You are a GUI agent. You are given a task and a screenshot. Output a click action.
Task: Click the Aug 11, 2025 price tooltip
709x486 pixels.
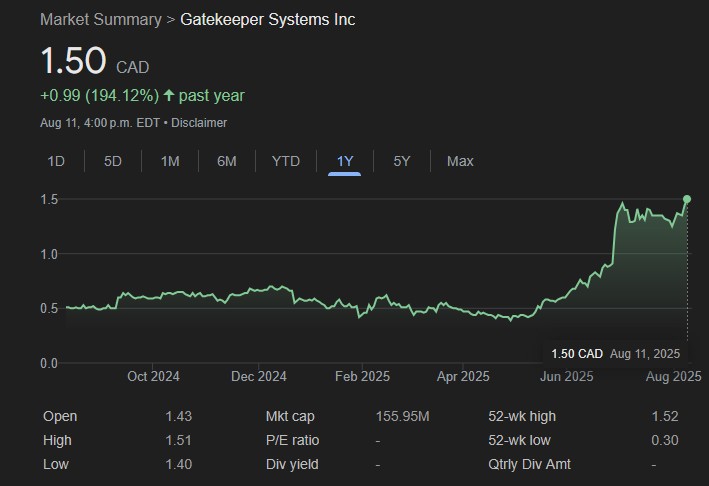[x=615, y=353]
